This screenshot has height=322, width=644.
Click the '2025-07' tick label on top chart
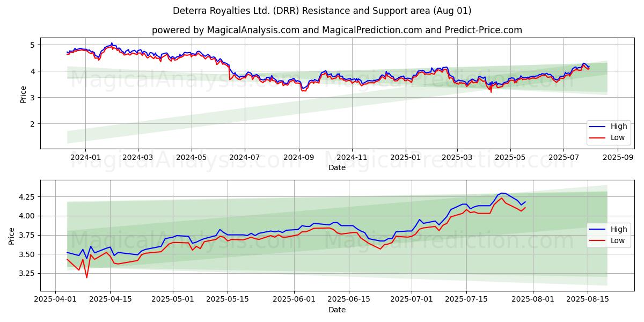click(563, 157)
